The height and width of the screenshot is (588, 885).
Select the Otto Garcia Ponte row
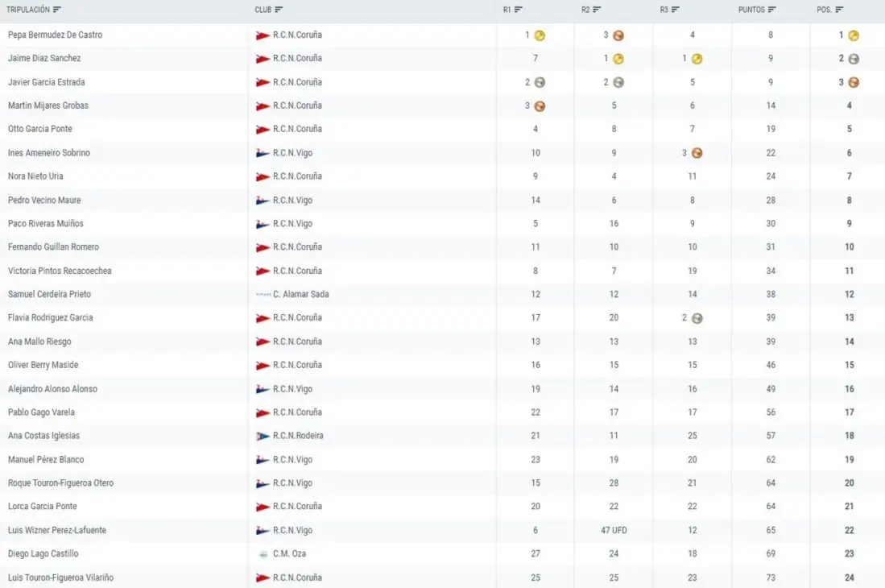click(x=443, y=129)
